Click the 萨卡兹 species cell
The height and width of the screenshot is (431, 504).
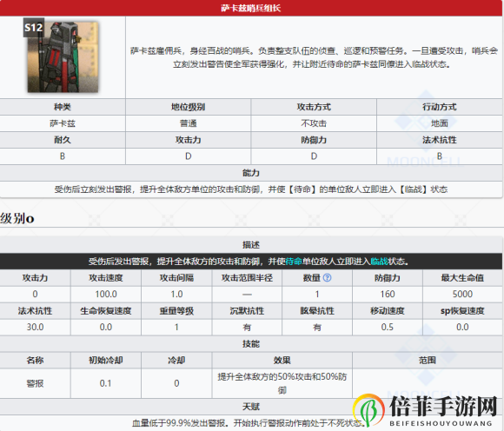click(x=63, y=123)
